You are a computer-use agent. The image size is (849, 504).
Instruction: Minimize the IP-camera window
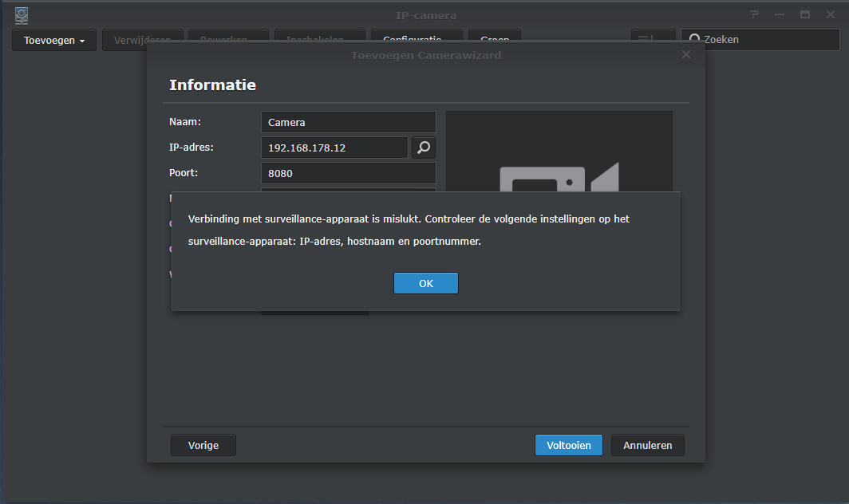[x=780, y=14]
